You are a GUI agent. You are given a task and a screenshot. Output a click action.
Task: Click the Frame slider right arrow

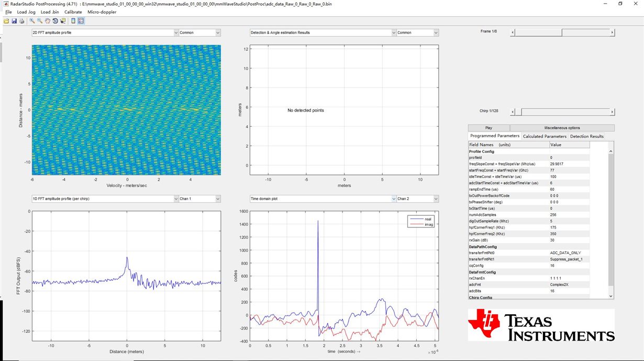click(612, 32)
